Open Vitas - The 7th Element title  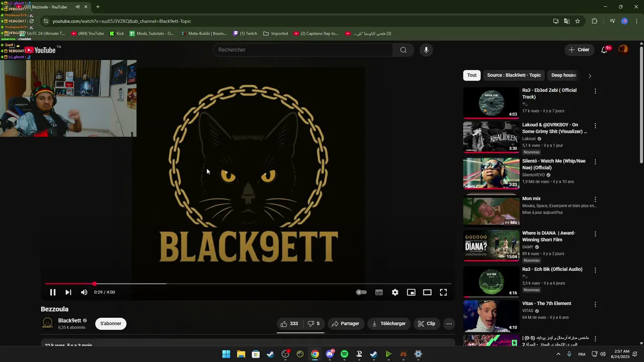[546, 304]
